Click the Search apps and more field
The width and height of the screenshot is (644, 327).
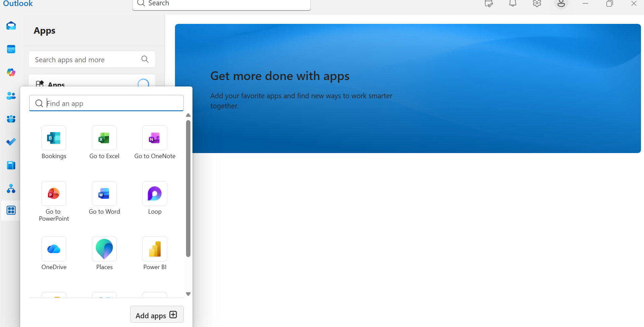92,60
